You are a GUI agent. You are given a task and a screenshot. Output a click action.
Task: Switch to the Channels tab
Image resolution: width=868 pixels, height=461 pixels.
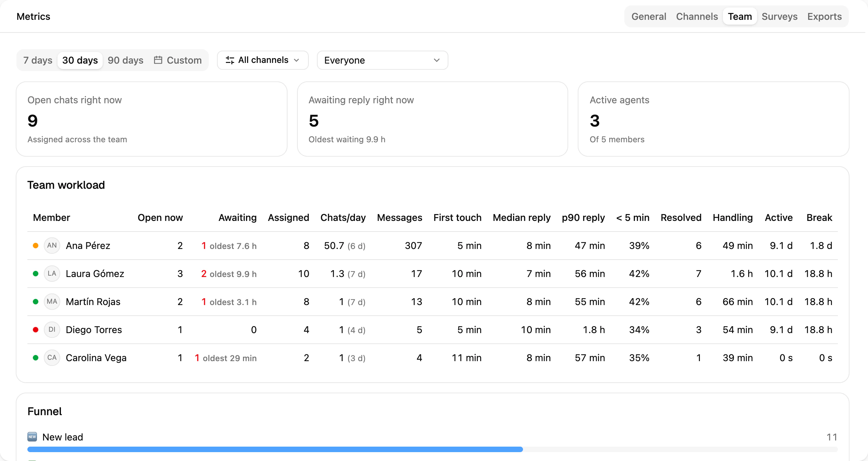[x=697, y=16]
